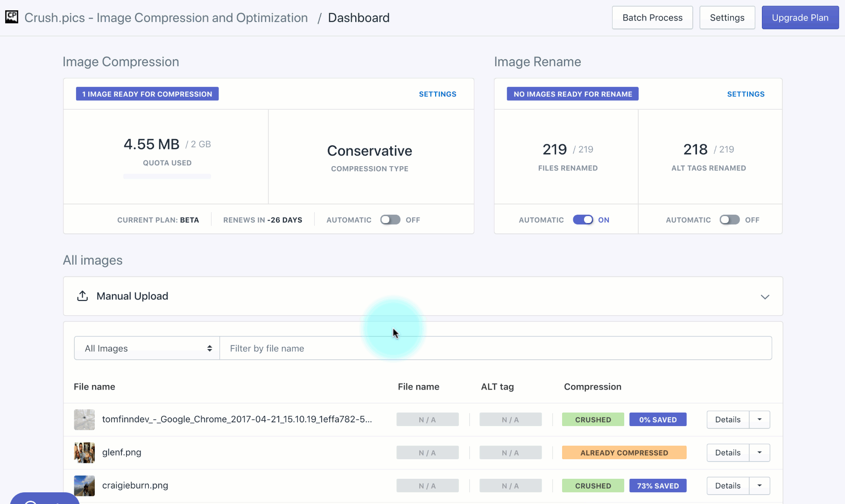Screen dimensions: 845x504
Task: Click the ALT tag column header
Action: (497, 386)
